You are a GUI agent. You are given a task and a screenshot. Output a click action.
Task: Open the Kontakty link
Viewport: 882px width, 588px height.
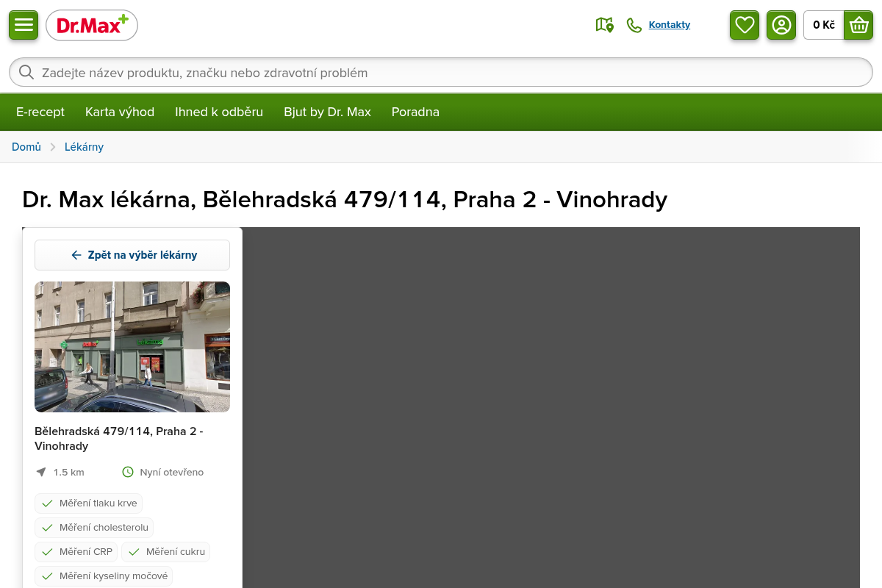tap(670, 25)
